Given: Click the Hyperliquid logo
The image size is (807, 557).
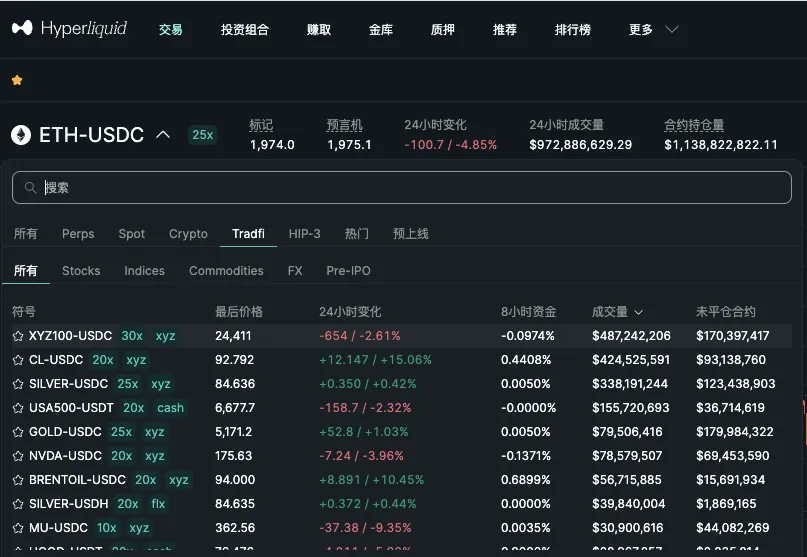Looking at the screenshot, I should (69, 28).
